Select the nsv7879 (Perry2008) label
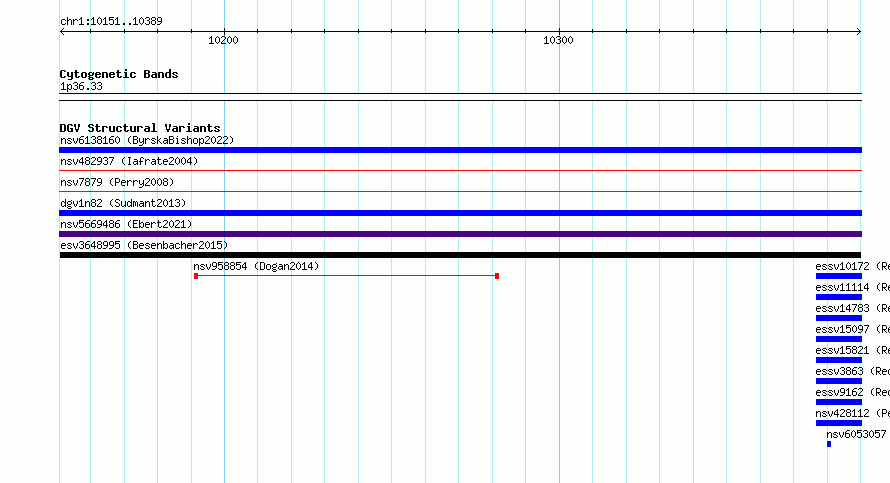 pyautogui.click(x=117, y=182)
